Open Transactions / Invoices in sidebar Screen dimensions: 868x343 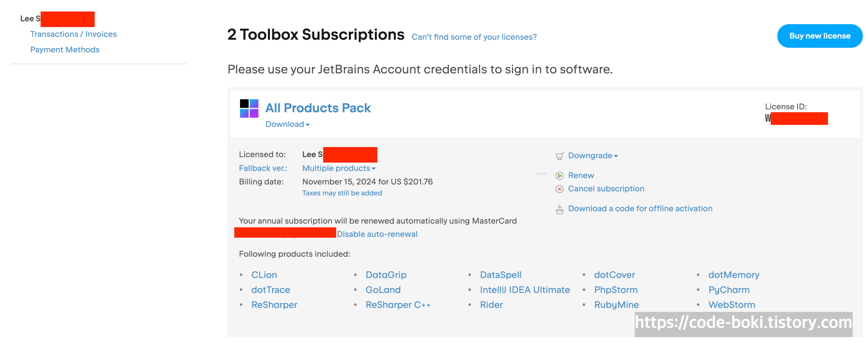[x=73, y=34]
